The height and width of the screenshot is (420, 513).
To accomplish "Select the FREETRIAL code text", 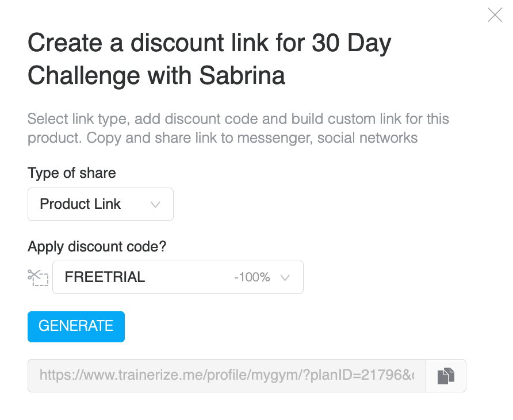I will (x=105, y=277).
